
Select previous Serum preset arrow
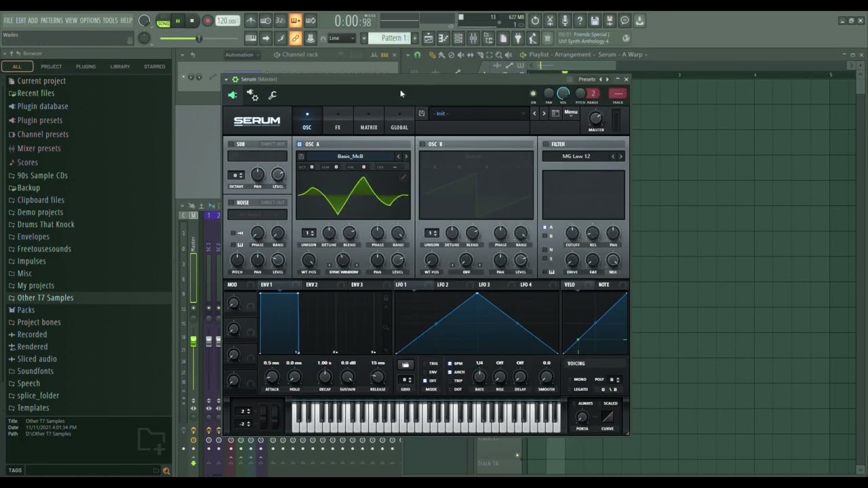[534, 114]
